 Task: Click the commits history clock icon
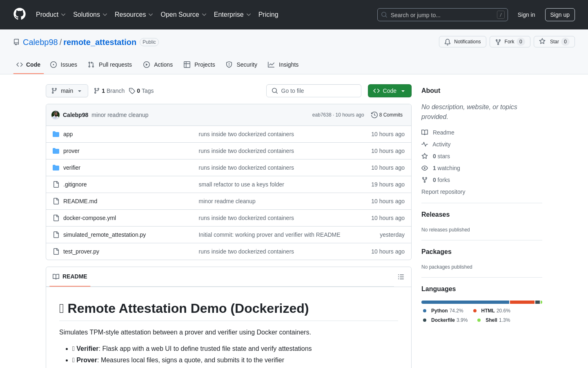[x=374, y=115]
